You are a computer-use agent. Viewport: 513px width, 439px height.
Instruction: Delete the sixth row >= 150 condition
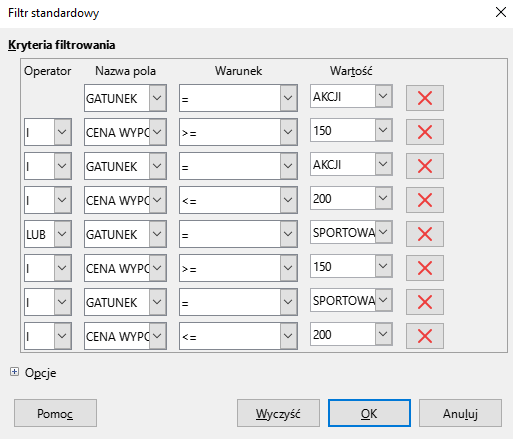(x=425, y=268)
